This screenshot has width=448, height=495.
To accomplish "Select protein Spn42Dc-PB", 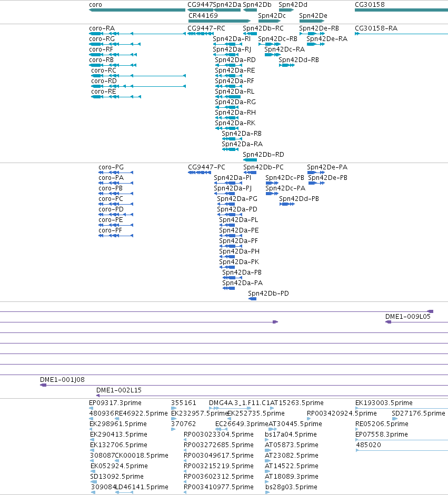I will (x=272, y=183).
